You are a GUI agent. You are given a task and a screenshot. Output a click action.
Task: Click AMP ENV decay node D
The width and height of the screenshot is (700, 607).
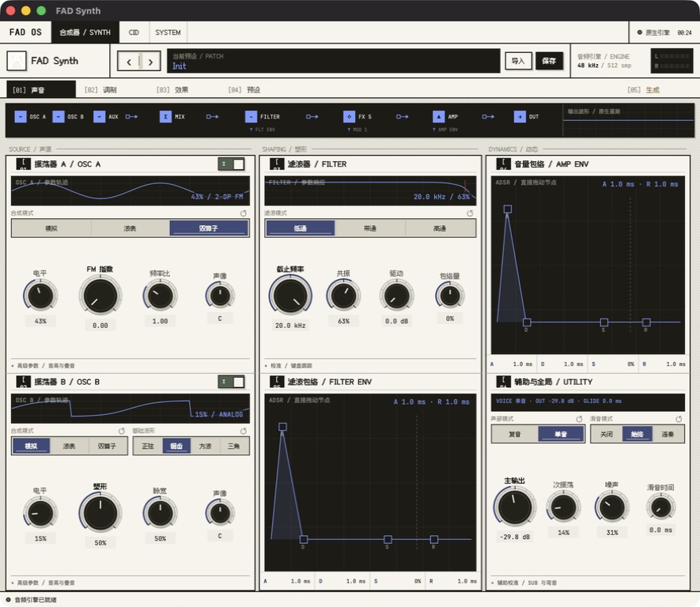click(x=527, y=322)
